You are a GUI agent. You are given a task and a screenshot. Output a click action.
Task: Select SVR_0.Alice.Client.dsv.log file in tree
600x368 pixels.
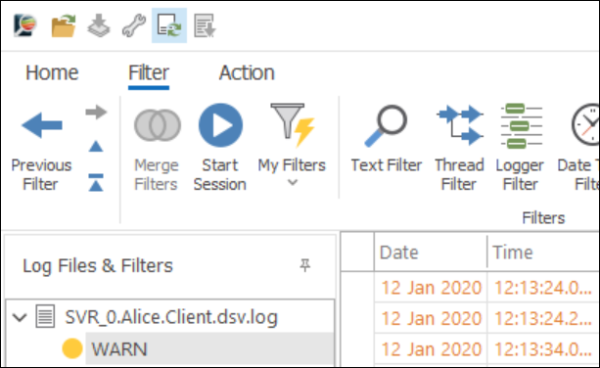pyautogui.click(x=171, y=317)
